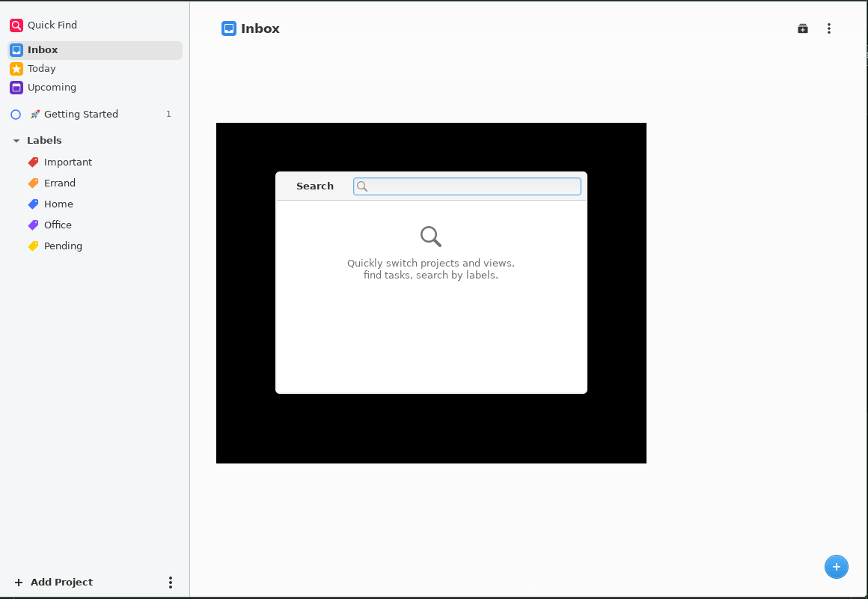Open Quick Find from the sidebar
The height and width of the screenshot is (599, 868).
(52, 25)
